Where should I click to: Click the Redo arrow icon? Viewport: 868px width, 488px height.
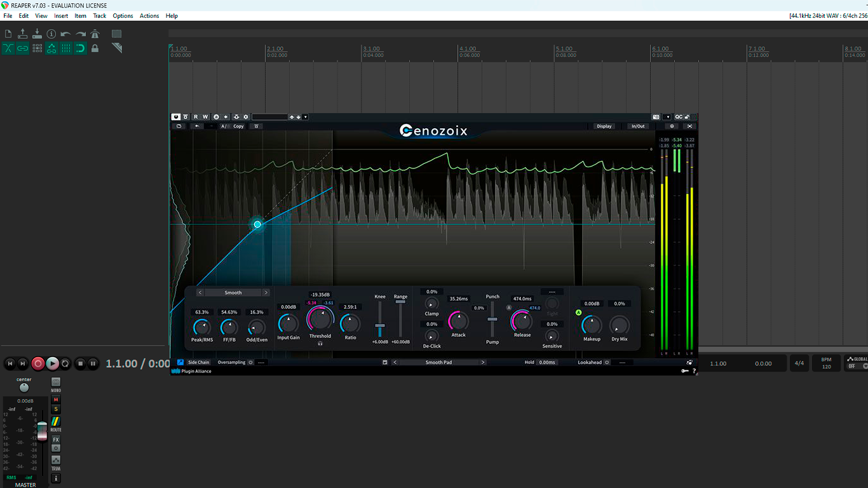tap(81, 34)
